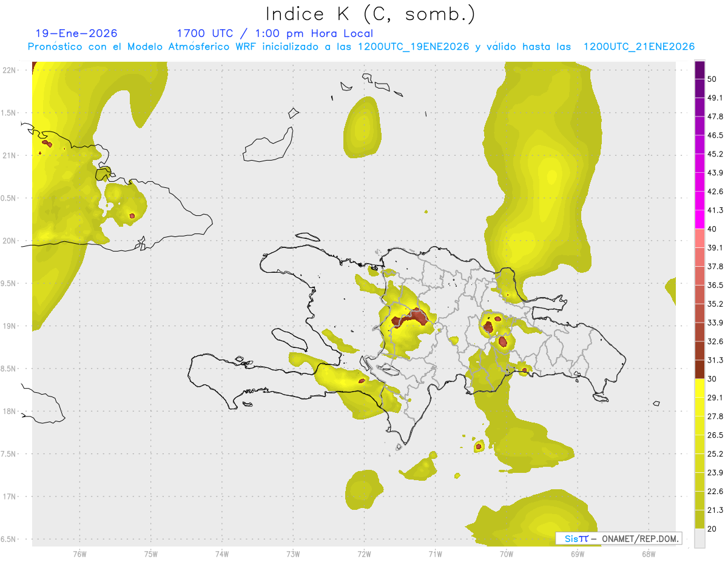Image resolution: width=728 pixels, height=562 pixels.
Task: Pick the magenta legend band between 40 and 41.3
Action: coord(700,219)
